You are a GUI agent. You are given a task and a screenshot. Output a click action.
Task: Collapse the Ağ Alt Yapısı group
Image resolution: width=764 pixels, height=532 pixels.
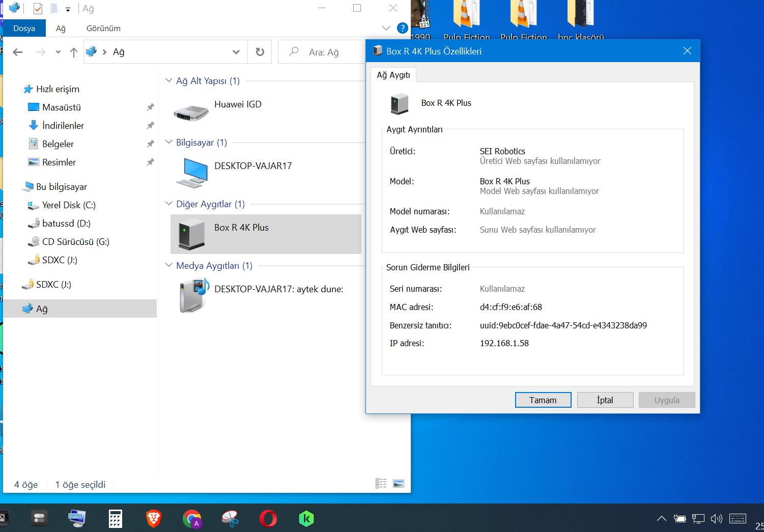tap(169, 80)
